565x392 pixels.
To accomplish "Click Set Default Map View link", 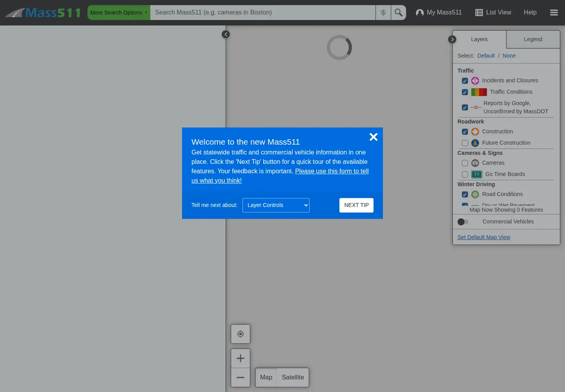I will [x=484, y=237].
